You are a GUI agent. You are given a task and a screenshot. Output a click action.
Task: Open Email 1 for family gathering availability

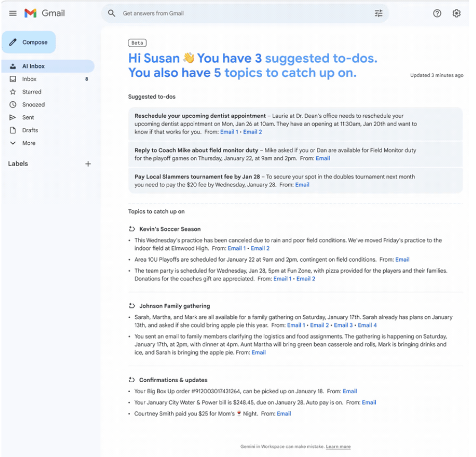[x=296, y=325]
